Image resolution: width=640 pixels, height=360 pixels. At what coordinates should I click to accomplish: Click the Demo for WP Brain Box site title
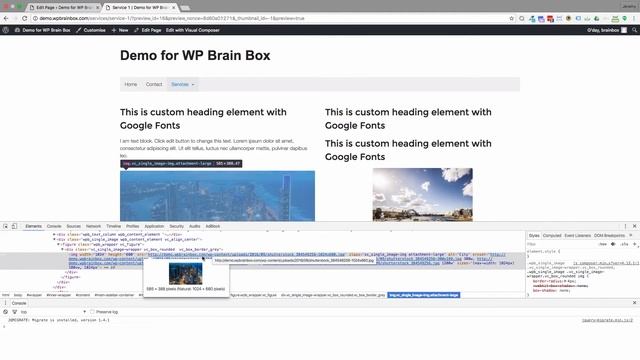(195, 56)
